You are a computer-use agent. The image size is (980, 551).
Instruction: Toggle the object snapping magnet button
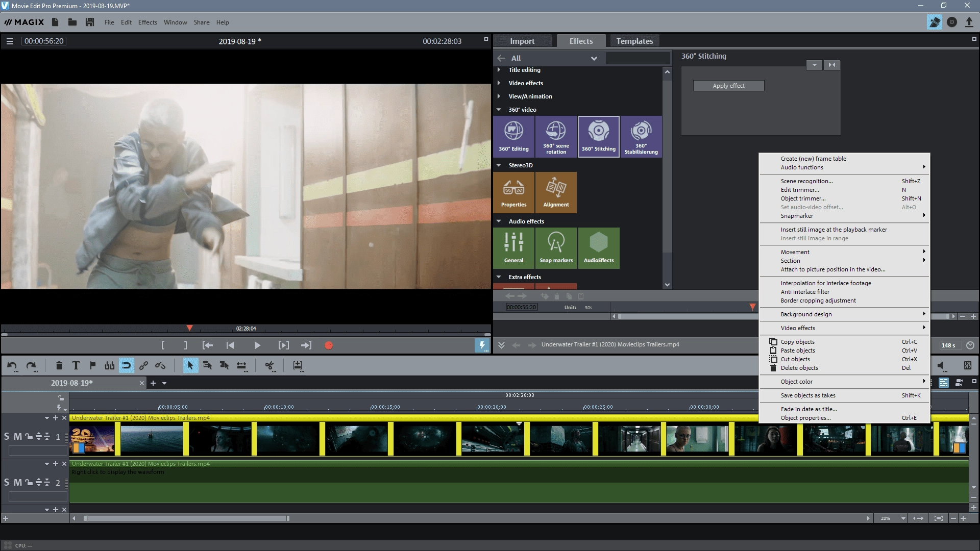(x=127, y=365)
